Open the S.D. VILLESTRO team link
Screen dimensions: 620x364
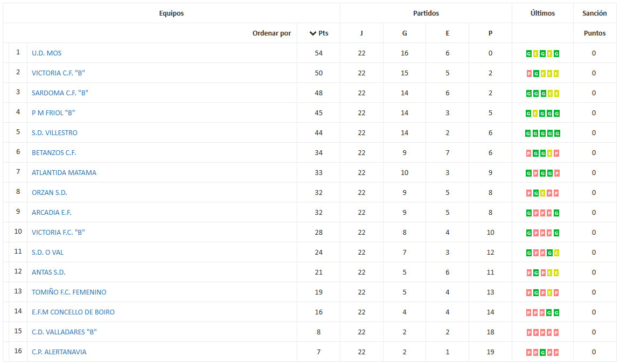[54, 133]
